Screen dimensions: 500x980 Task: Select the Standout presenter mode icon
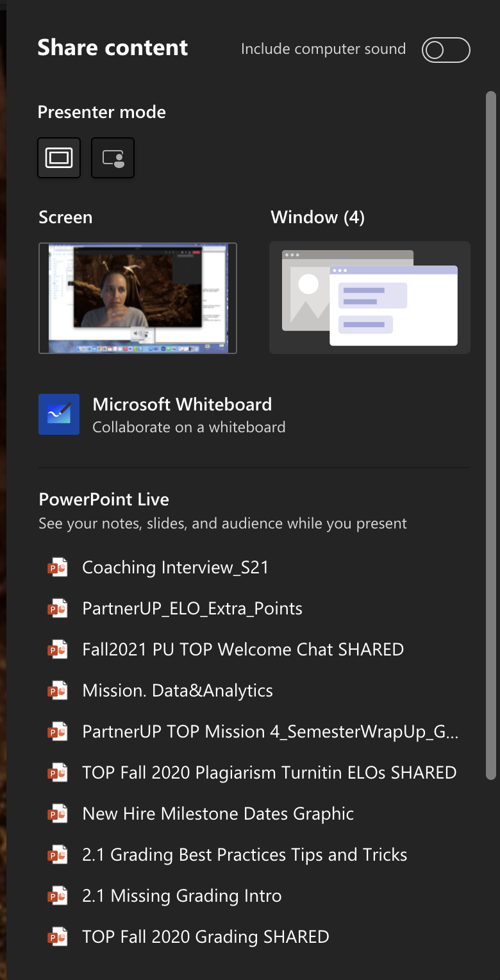tap(112, 157)
